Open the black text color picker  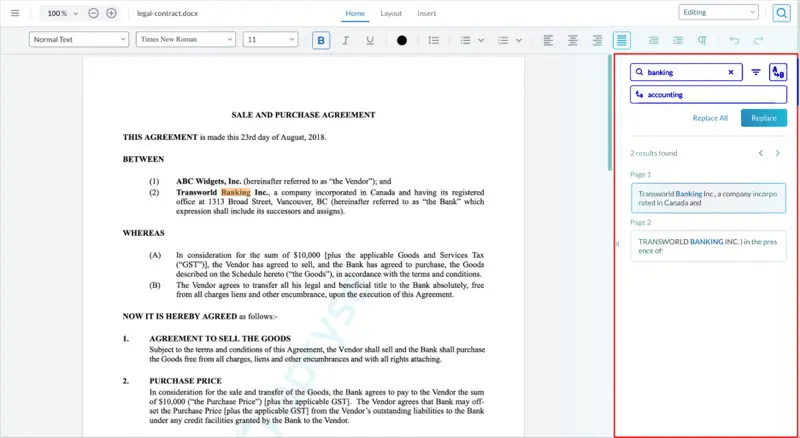click(402, 40)
